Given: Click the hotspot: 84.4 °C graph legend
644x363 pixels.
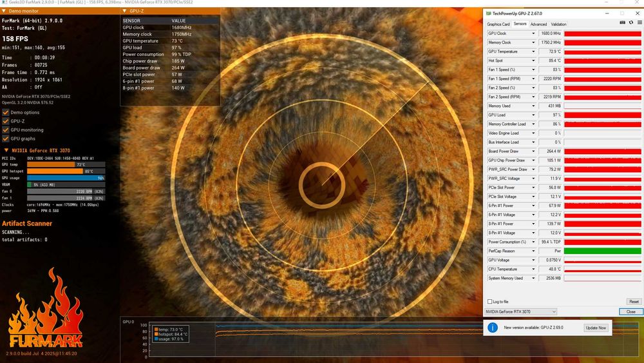Looking at the screenshot, I should 171,334.
